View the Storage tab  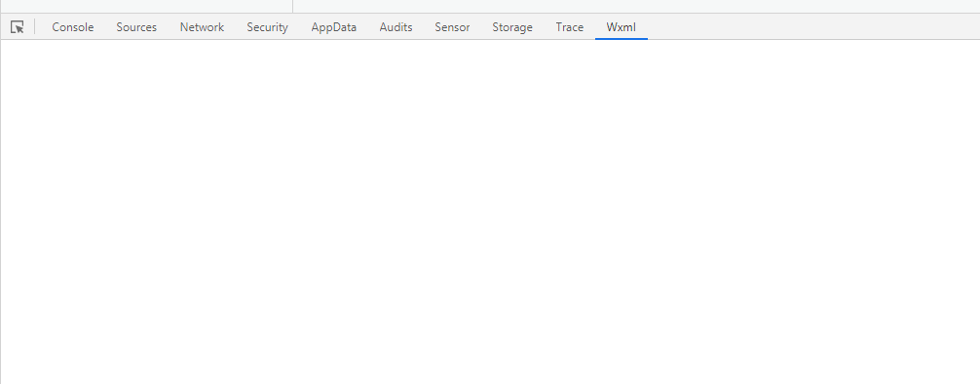click(512, 27)
